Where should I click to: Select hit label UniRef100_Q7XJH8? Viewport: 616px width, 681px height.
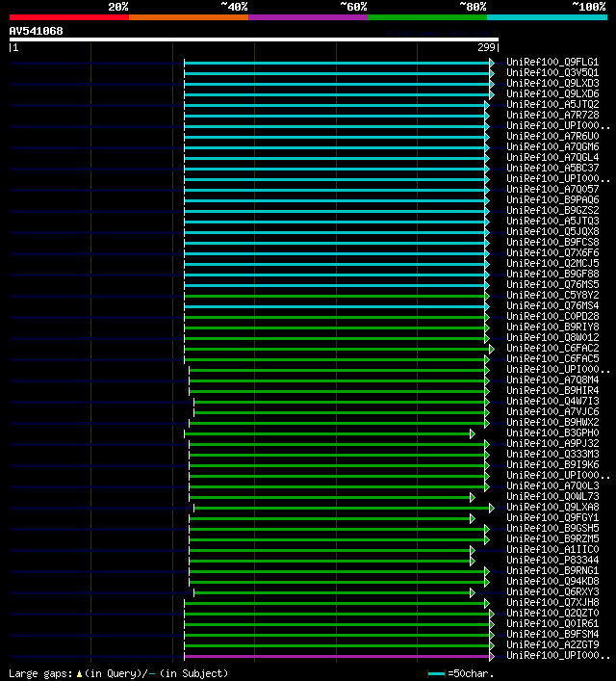[552, 602]
